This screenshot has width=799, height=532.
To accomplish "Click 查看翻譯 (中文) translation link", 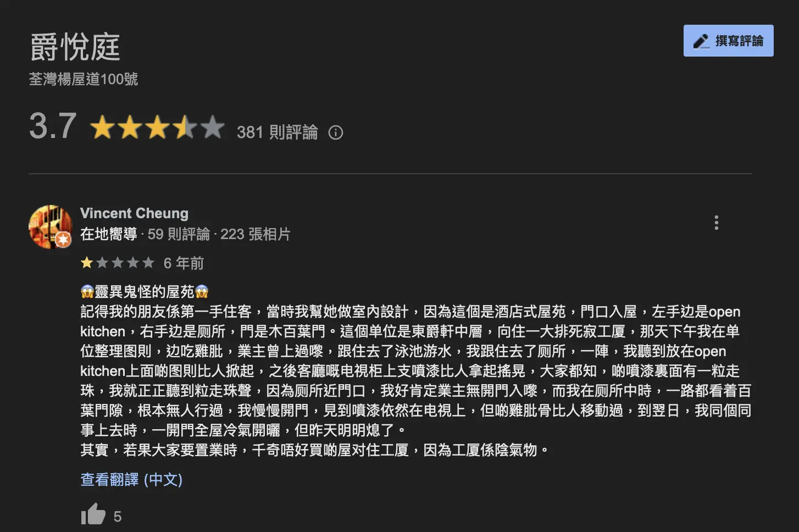I will pyautogui.click(x=131, y=479).
